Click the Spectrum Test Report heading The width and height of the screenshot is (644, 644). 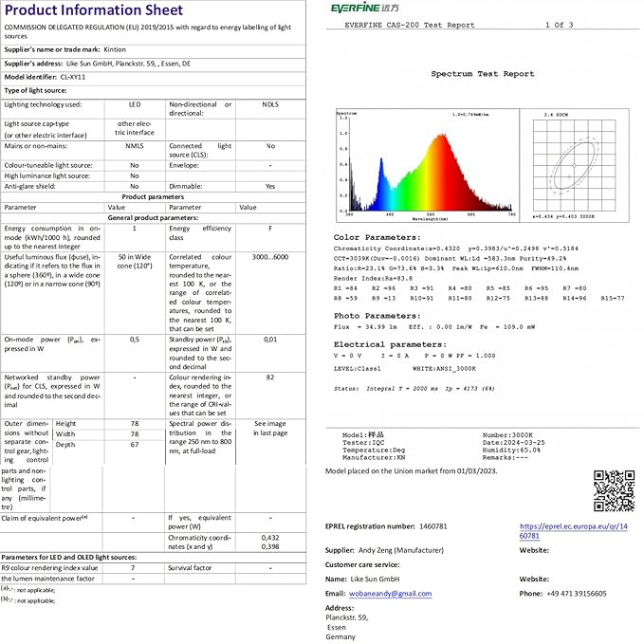coord(482,73)
